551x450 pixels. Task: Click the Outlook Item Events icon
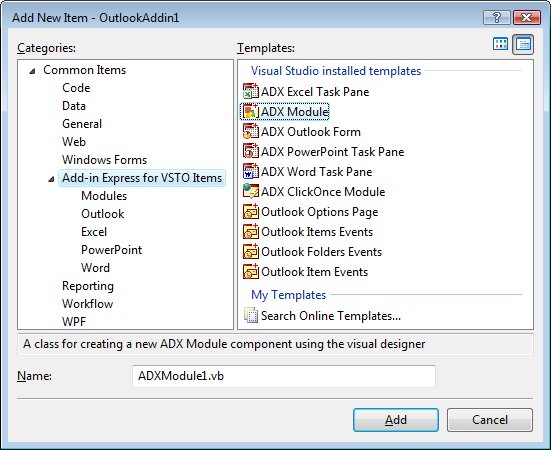(251, 272)
